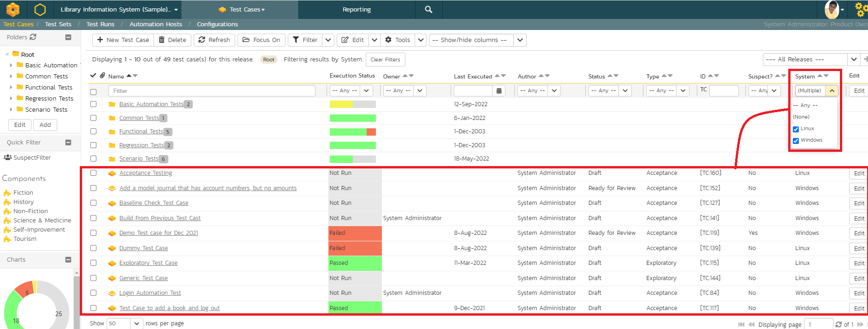Collapse the Quick Filter panel minus icon
Viewport: 868px width, 329px height.
(x=68, y=143)
